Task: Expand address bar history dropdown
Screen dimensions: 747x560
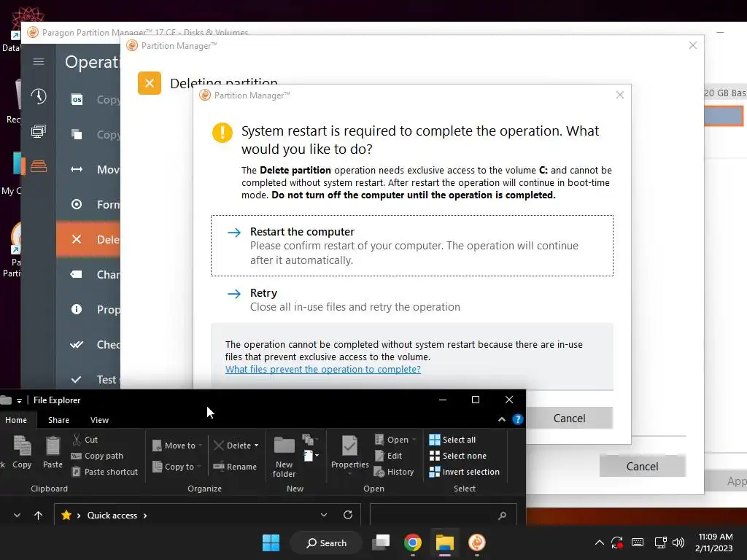Action: pyautogui.click(x=324, y=516)
